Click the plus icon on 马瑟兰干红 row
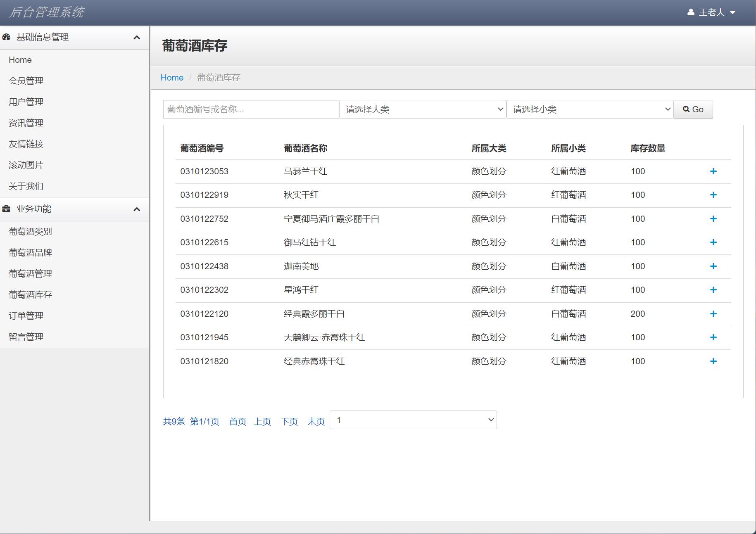Image resolution: width=756 pixels, height=534 pixels. click(x=713, y=171)
